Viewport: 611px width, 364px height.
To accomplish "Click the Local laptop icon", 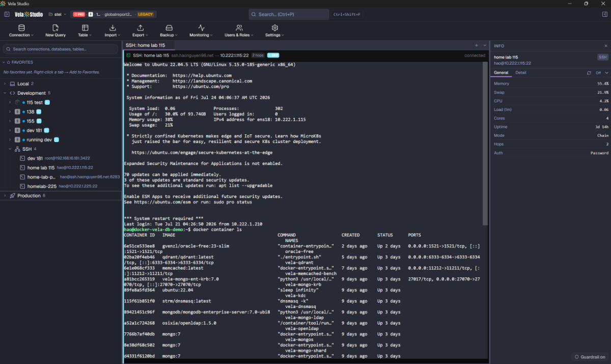I will [12, 83].
